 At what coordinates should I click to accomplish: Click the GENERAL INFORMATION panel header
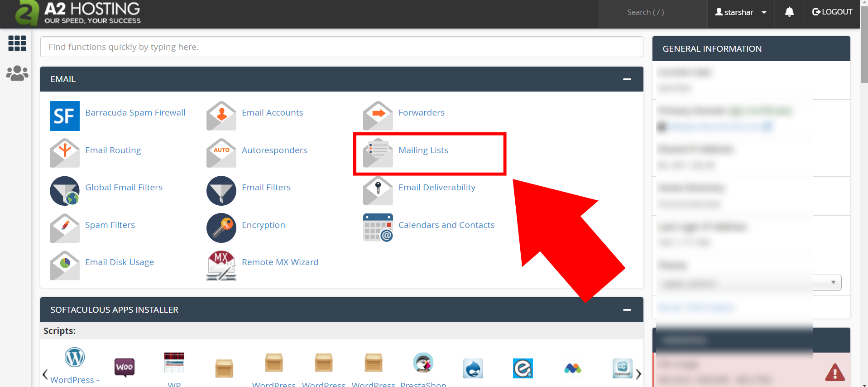tap(751, 48)
